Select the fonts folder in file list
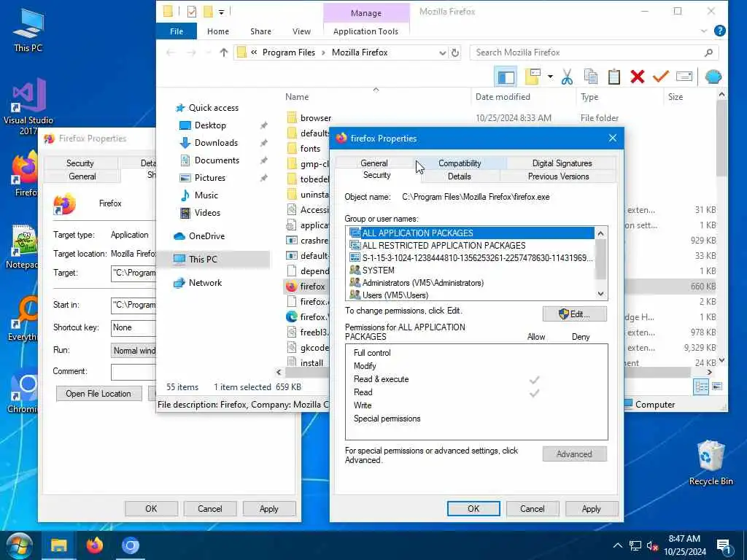Image resolution: width=747 pixels, height=560 pixels. [310, 149]
